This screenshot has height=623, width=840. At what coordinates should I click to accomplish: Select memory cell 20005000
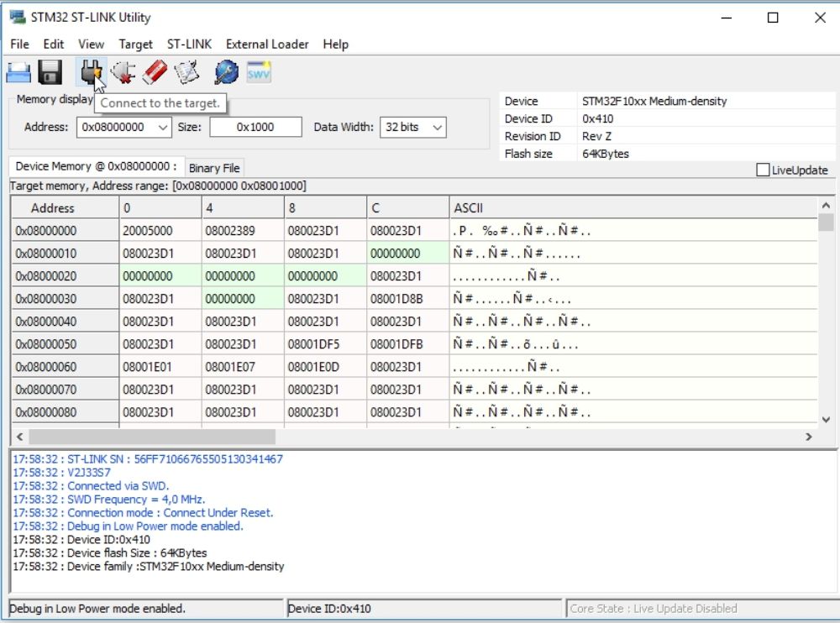tap(160, 231)
